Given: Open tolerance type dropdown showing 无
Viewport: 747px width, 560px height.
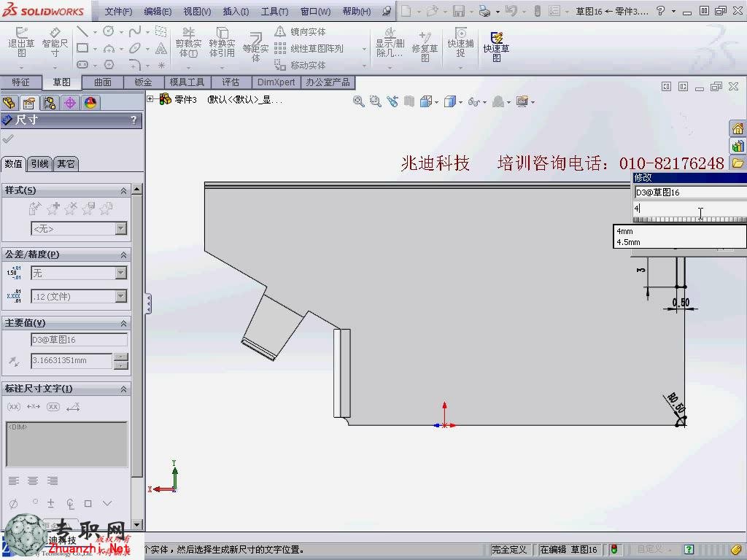Looking at the screenshot, I should pos(121,273).
